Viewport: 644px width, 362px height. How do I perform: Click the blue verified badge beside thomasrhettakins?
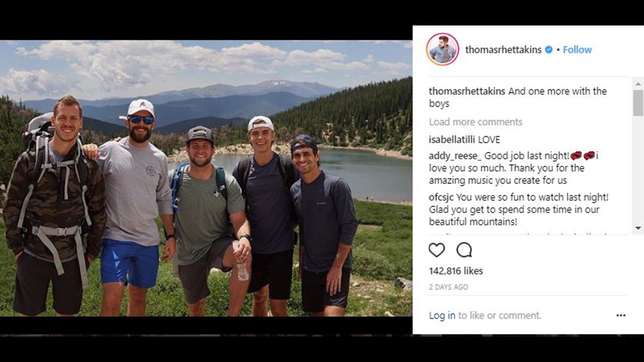(x=549, y=50)
